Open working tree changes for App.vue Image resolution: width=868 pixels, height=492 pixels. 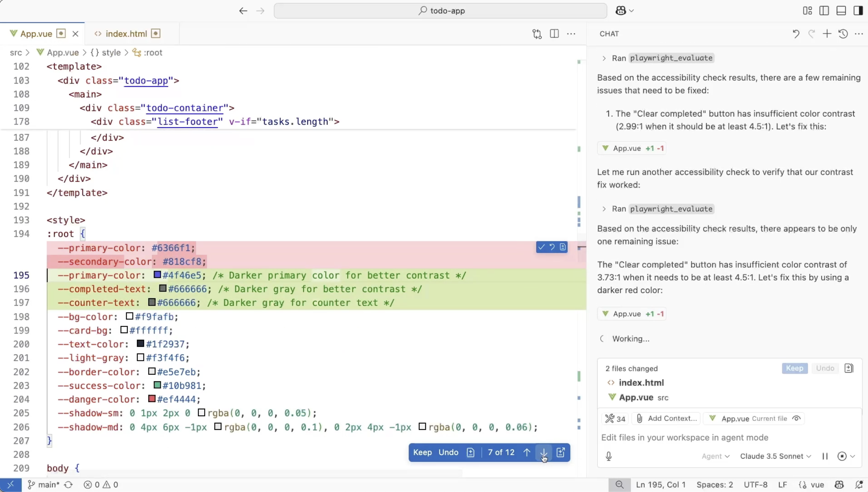(x=537, y=34)
